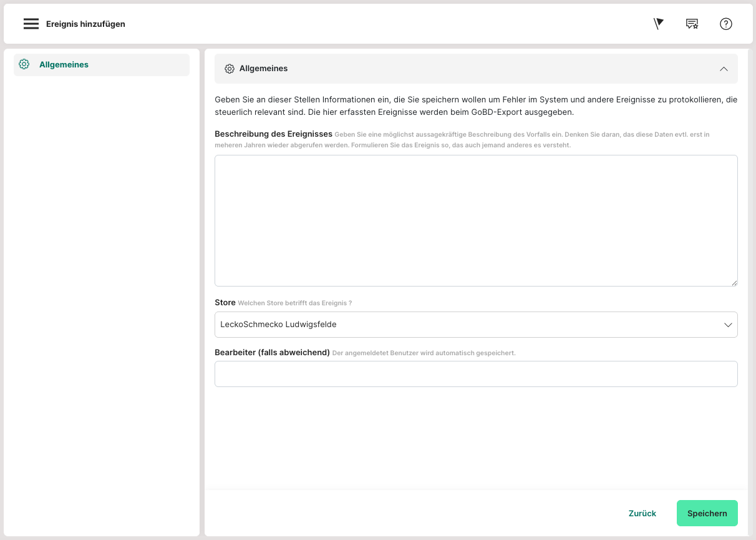Click the Allgemeines section header title
This screenshot has width=756, height=540.
(x=263, y=69)
